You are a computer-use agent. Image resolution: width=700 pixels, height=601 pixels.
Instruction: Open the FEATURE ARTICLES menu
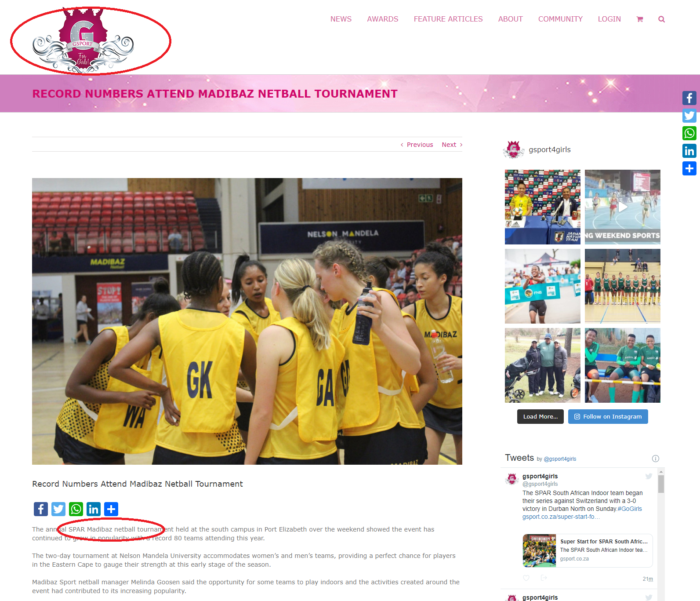pos(448,19)
